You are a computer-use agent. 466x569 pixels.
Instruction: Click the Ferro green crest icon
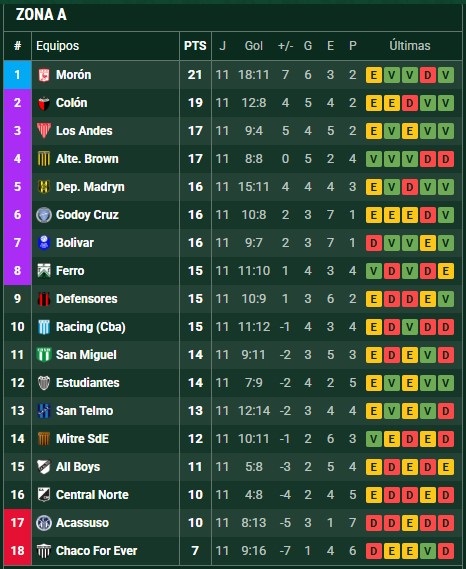tap(44, 271)
